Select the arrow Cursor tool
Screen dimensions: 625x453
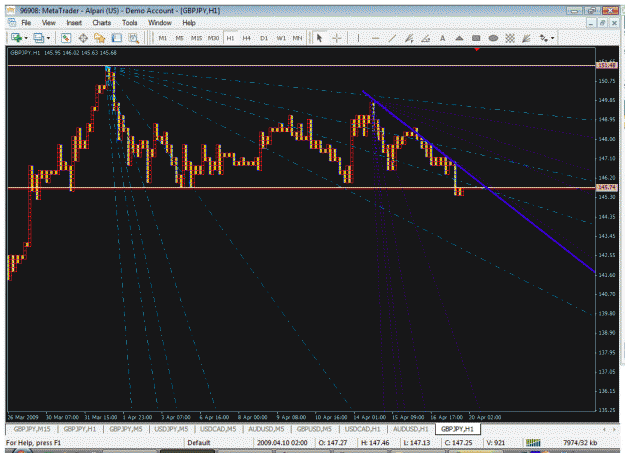(319, 38)
